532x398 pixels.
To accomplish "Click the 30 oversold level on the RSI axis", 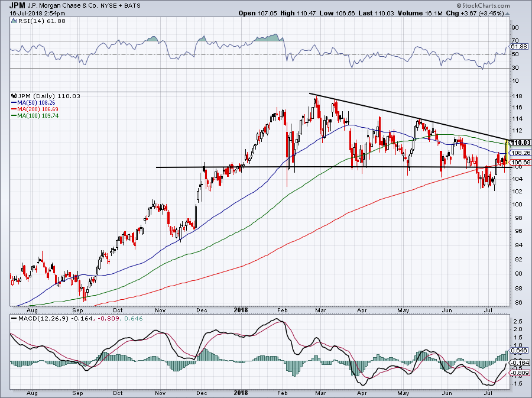I will pyautogui.click(x=515, y=68).
